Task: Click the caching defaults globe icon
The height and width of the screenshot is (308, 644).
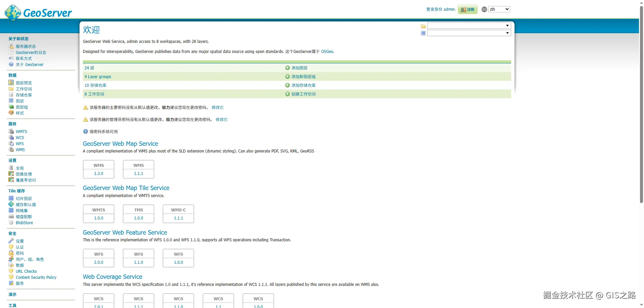Action: coord(11,204)
